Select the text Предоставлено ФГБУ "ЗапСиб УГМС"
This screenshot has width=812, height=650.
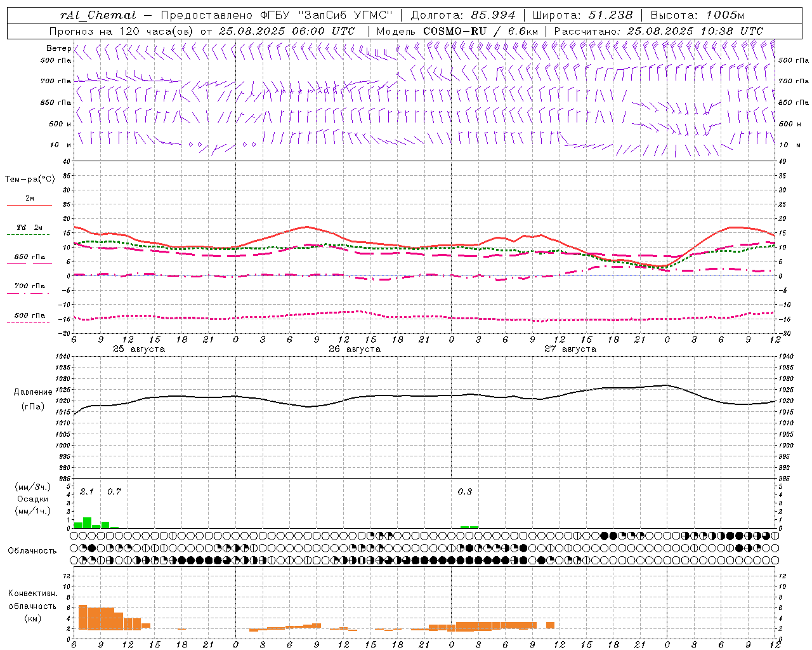277,15
